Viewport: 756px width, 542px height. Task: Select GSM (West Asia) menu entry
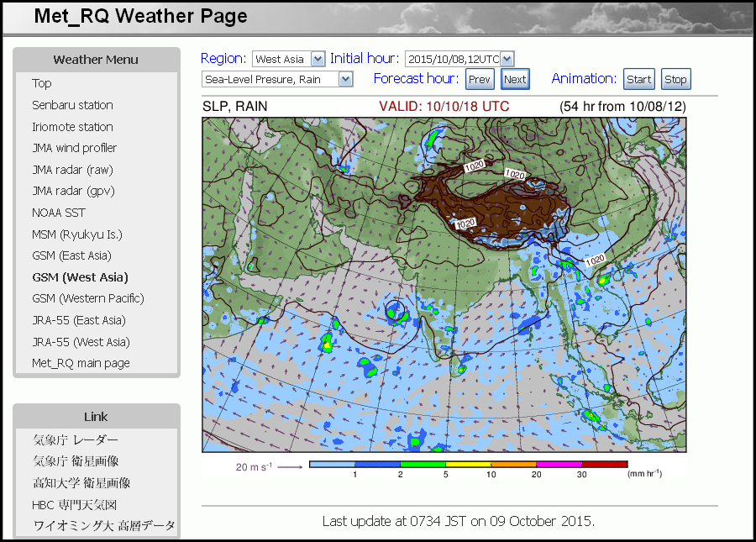tap(80, 277)
